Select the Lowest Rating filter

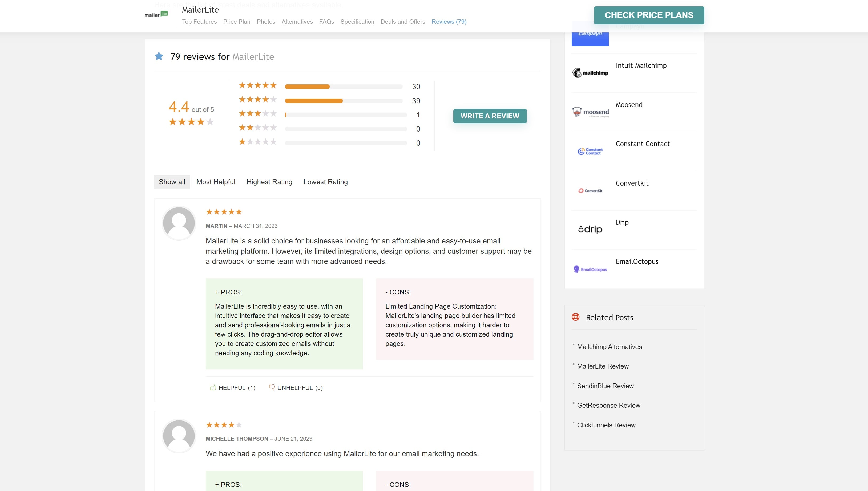325,182
